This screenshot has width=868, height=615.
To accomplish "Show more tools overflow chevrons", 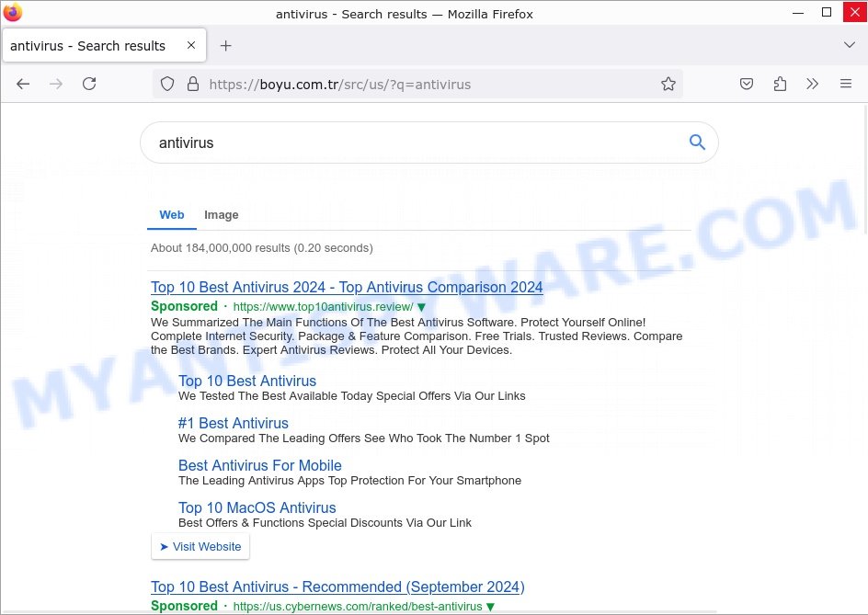I will (x=812, y=85).
